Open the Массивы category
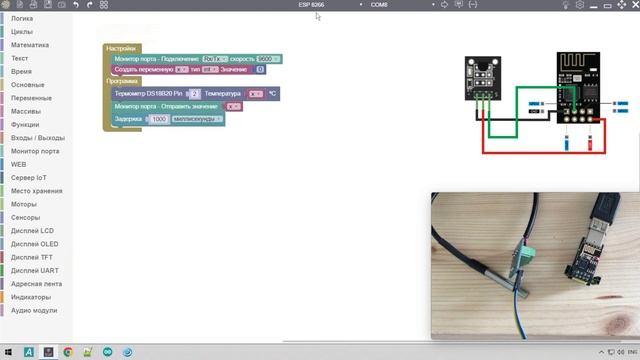 pyautogui.click(x=26, y=111)
